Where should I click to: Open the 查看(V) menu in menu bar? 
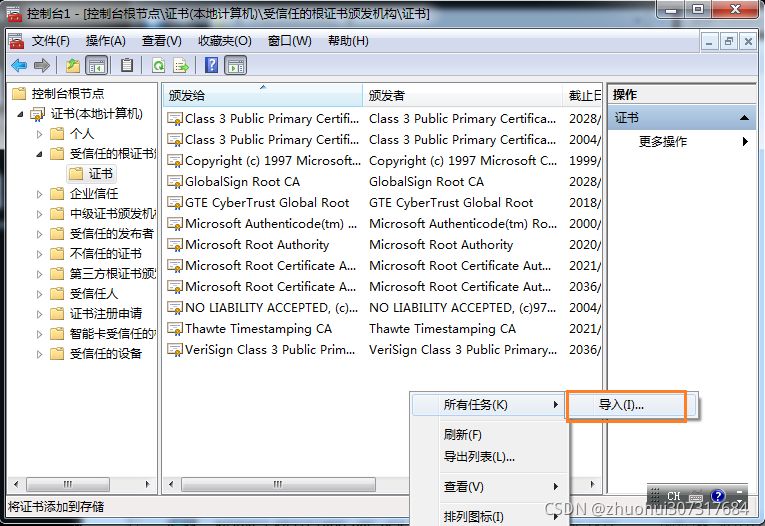[161, 41]
